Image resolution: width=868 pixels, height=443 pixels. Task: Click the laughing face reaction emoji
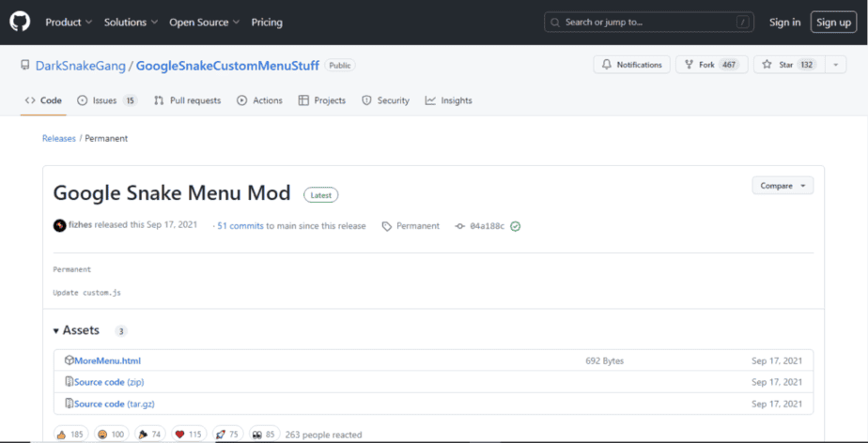tap(101, 435)
